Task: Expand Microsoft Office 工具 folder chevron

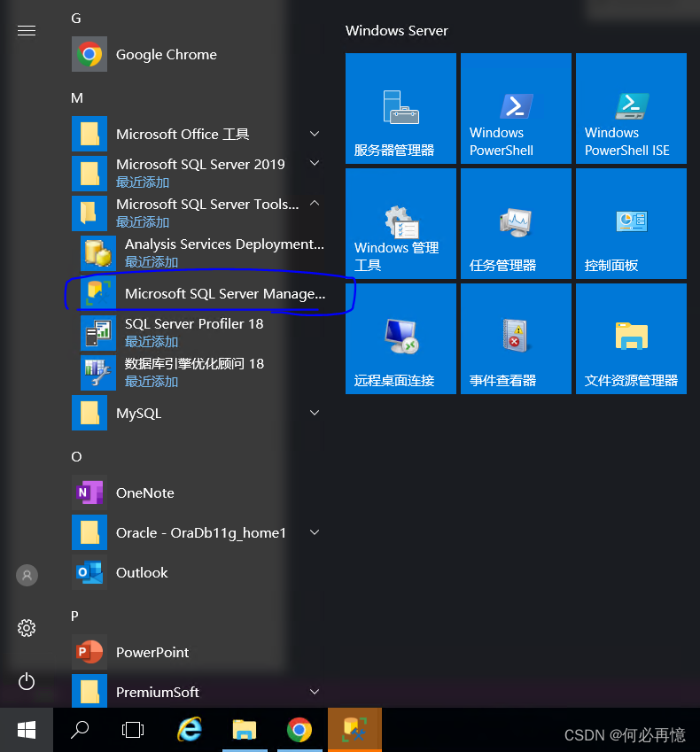Action: (x=315, y=134)
